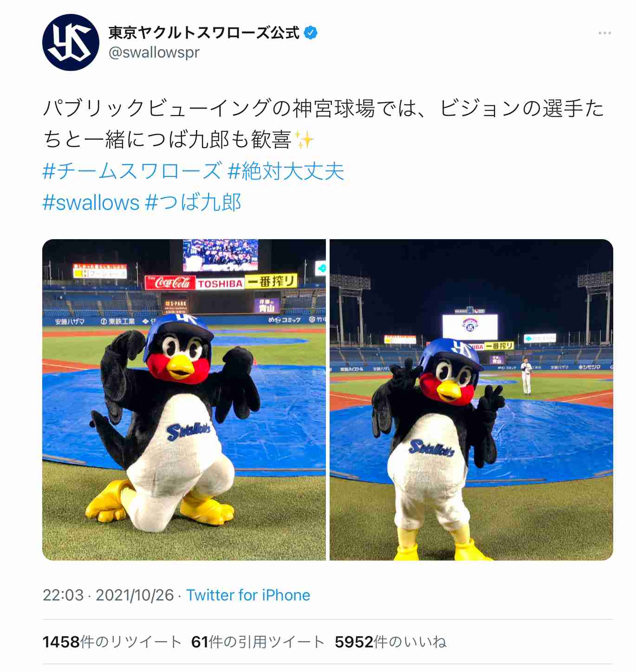Image resolution: width=636 pixels, height=672 pixels.
Task: Open the 東京ヤクルトスワローズ公式 account name
Action: click(x=204, y=33)
